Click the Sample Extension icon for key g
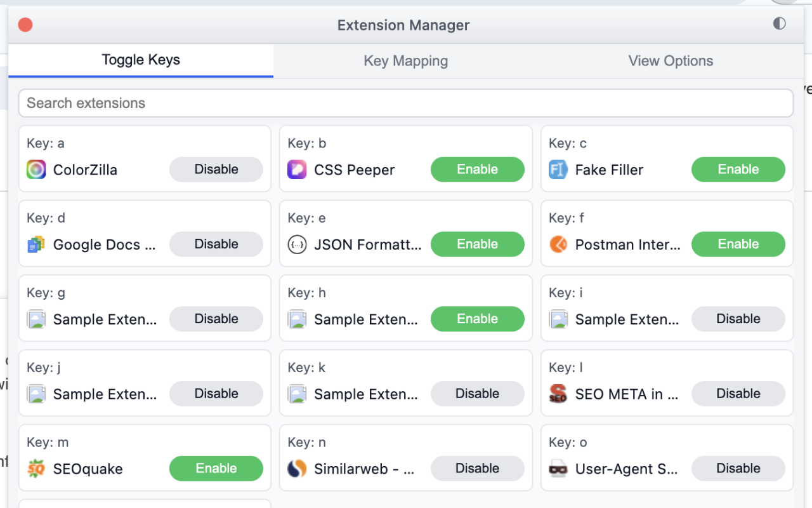Screen dimensions: 812x508 36,319
